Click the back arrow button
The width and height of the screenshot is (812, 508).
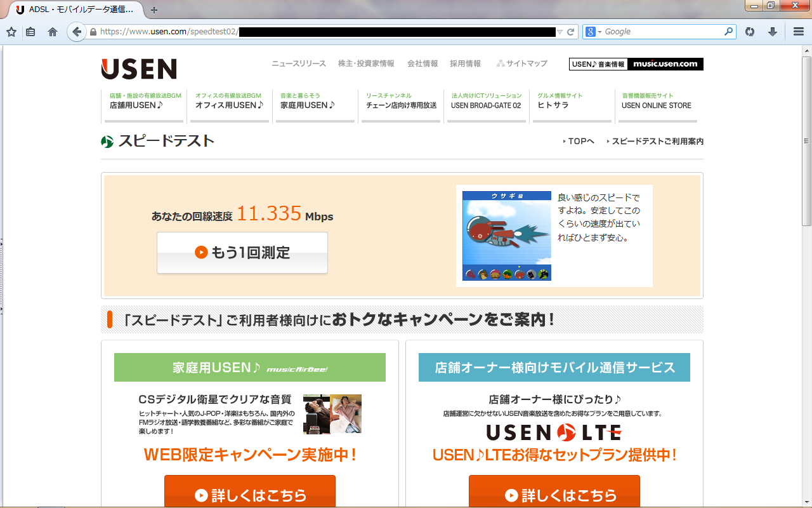pos(77,32)
